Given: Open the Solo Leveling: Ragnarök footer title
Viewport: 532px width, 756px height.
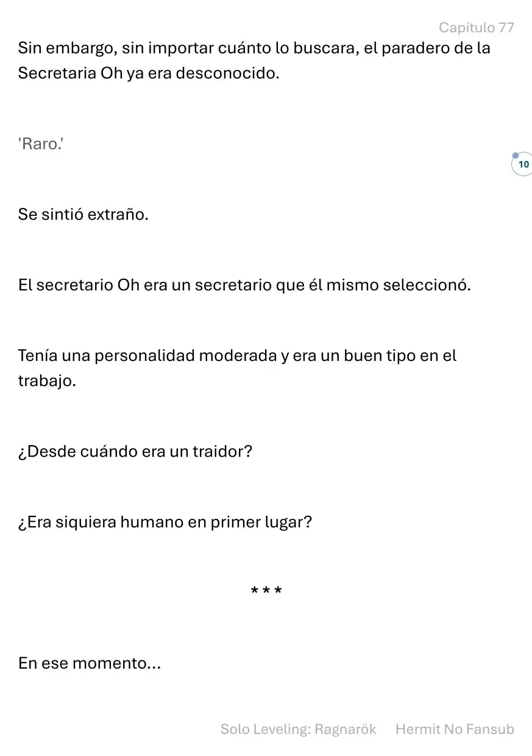Looking at the screenshot, I should (299, 729).
